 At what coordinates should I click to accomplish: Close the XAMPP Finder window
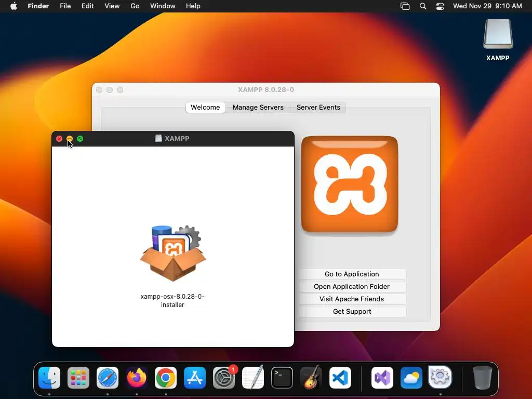click(x=59, y=139)
